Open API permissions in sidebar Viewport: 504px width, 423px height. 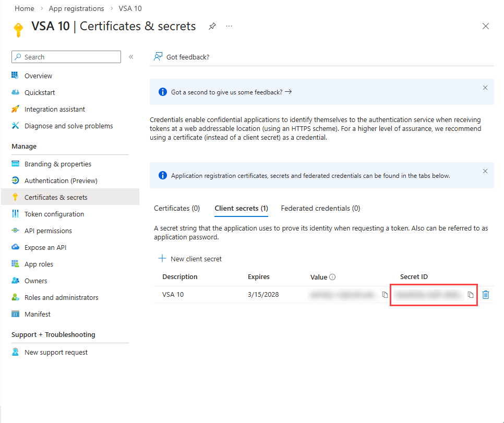(x=48, y=231)
